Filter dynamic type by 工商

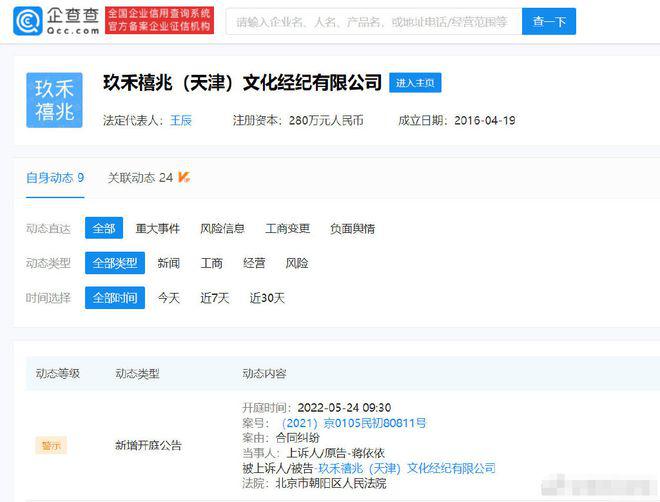211,263
